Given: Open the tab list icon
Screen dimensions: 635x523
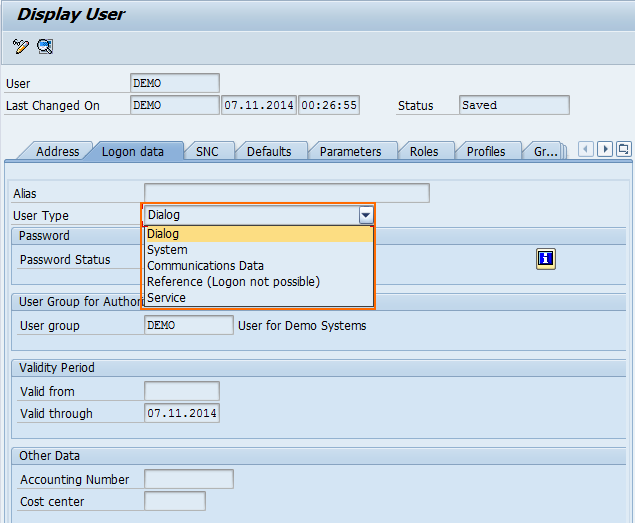Looking at the screenshot, I should point(623,149).
